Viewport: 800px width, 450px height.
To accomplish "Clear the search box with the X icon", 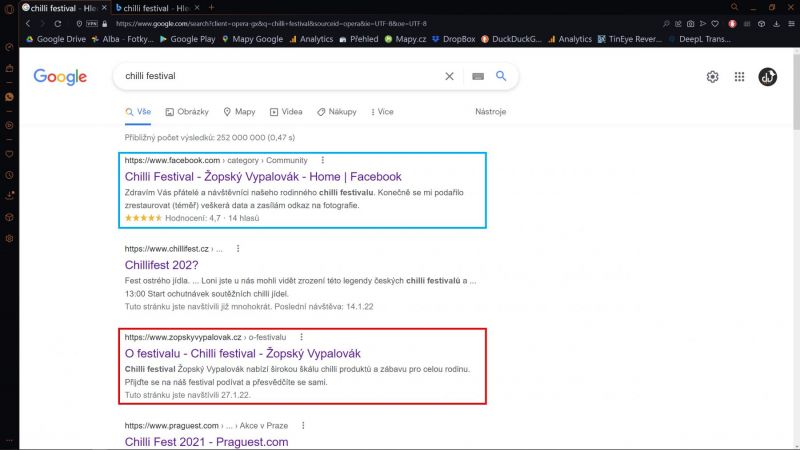I will (x=449, y=76).
